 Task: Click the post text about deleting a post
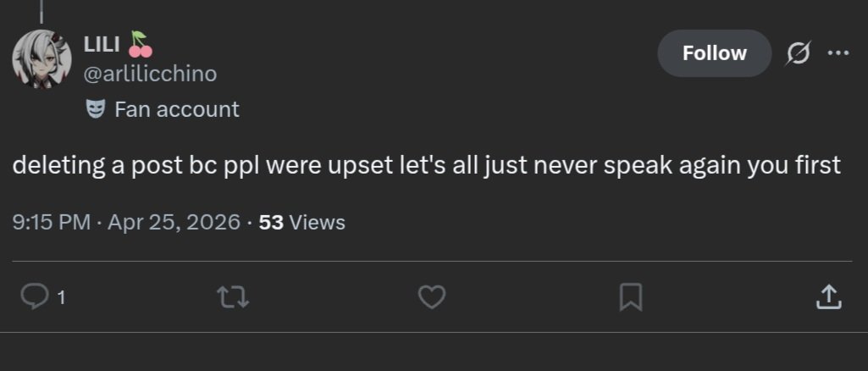[426, 165]
